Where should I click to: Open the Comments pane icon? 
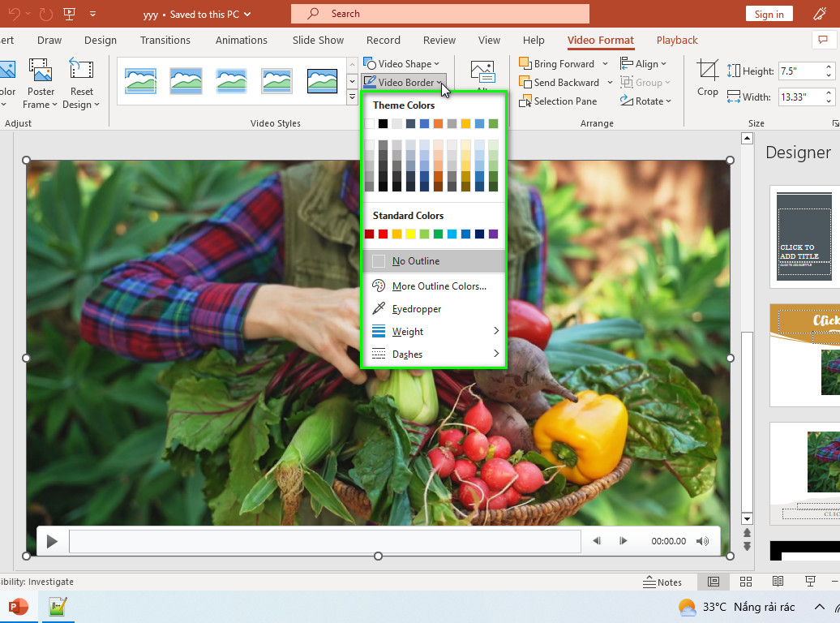[823, 40]
